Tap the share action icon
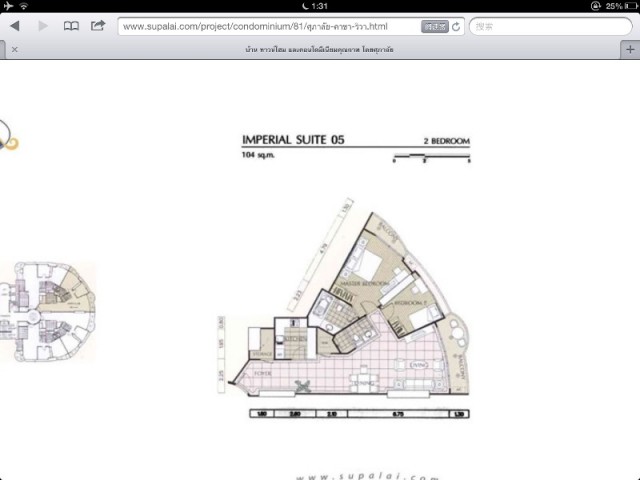 tap(98, 26)
